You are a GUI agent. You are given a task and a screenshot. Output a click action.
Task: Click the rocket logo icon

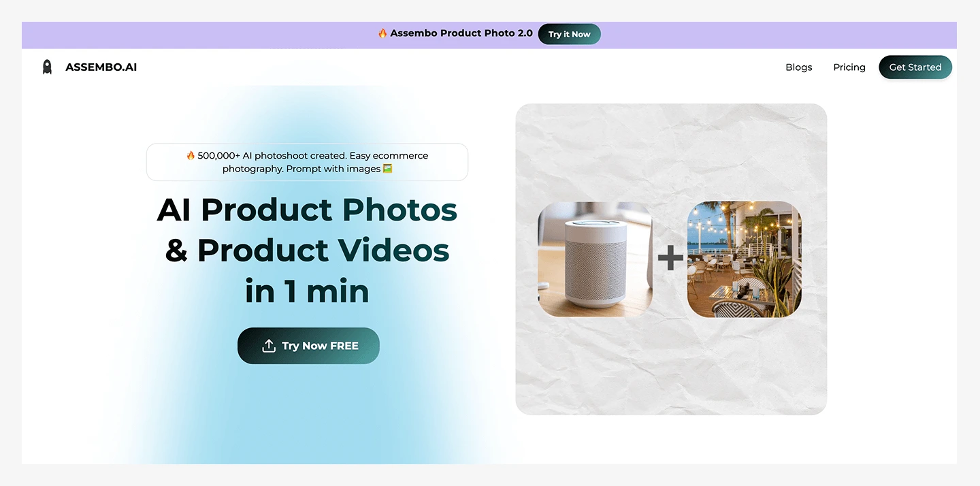47,67
